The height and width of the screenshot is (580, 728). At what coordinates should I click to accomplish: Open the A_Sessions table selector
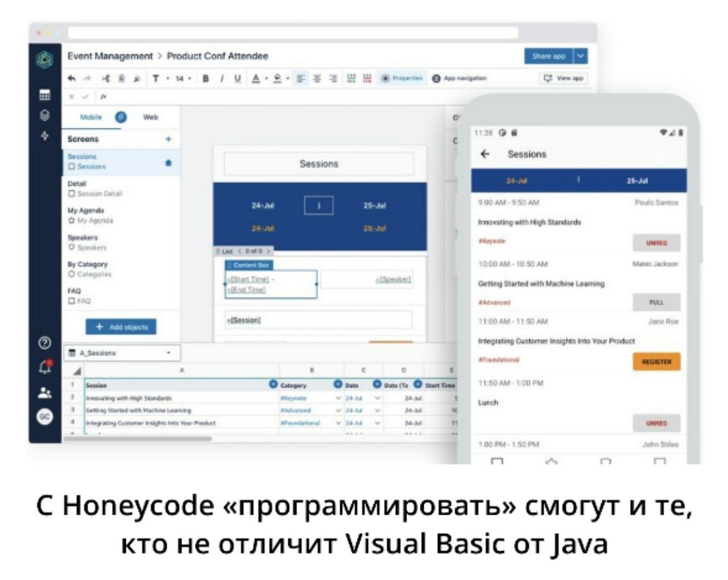click(121, 353)
